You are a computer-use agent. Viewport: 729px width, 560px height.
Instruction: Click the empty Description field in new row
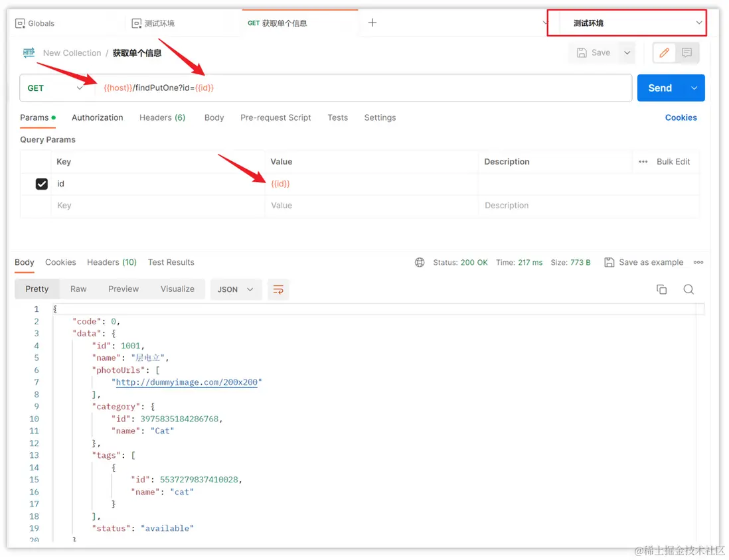589,206
